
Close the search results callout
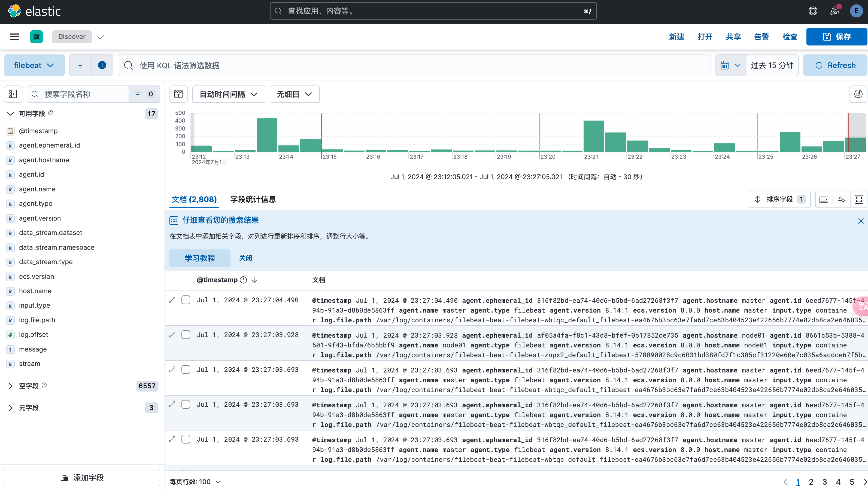[x=861, y=221]
